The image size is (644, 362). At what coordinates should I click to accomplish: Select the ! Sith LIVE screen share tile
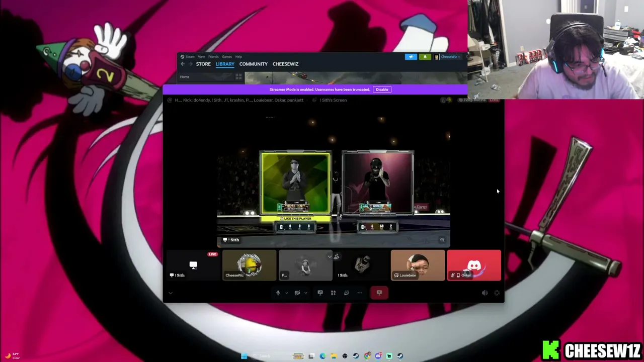pos(193,265)
